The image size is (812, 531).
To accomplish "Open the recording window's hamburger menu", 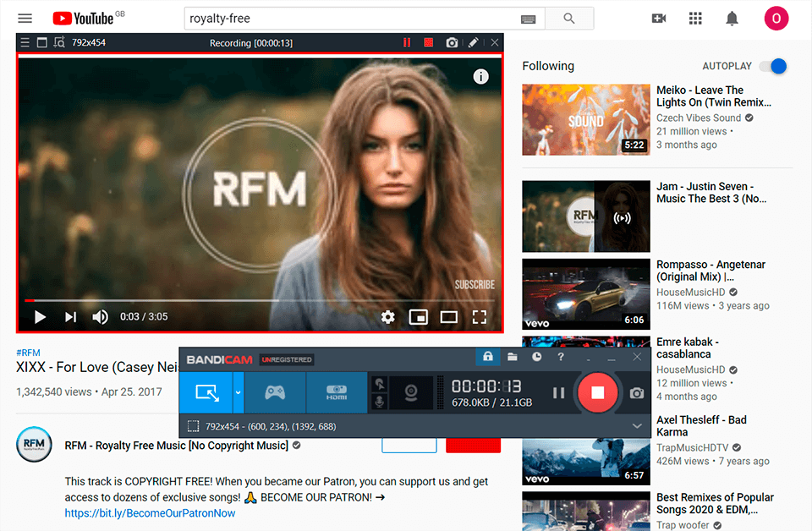I will pos(25,41).
